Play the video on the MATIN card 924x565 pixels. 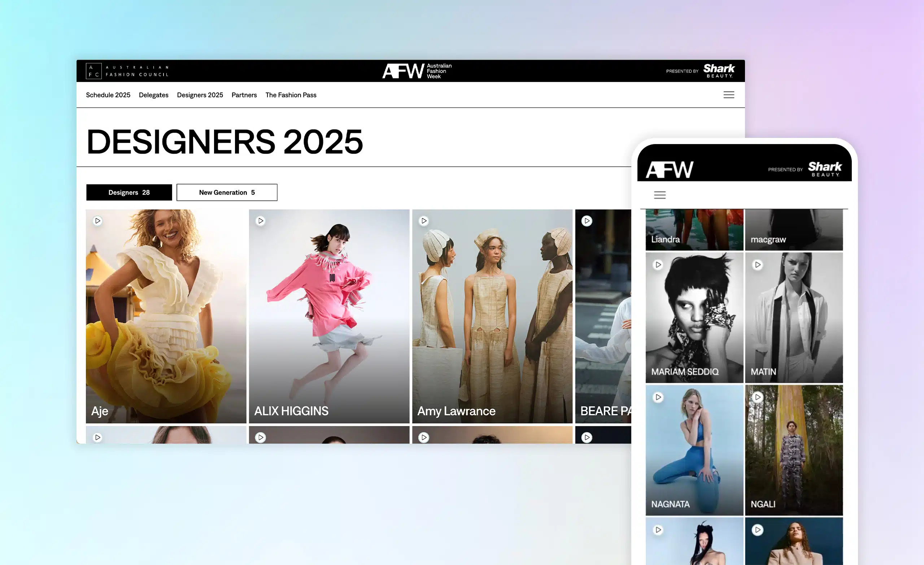(758, 265)
